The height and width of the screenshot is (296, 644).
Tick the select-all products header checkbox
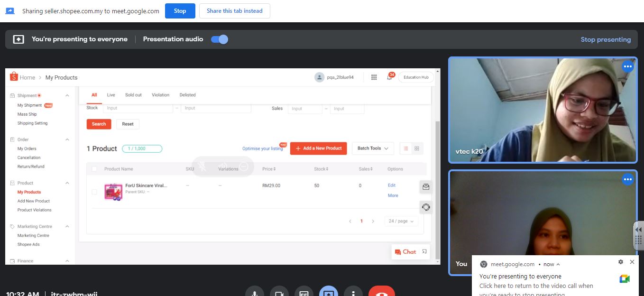click(94, 169)
